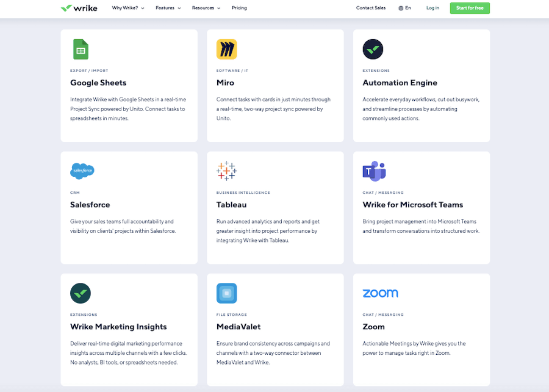The image size is (549, 392).
Task: Click the Log in link
Action: click(x=432, y=8)
